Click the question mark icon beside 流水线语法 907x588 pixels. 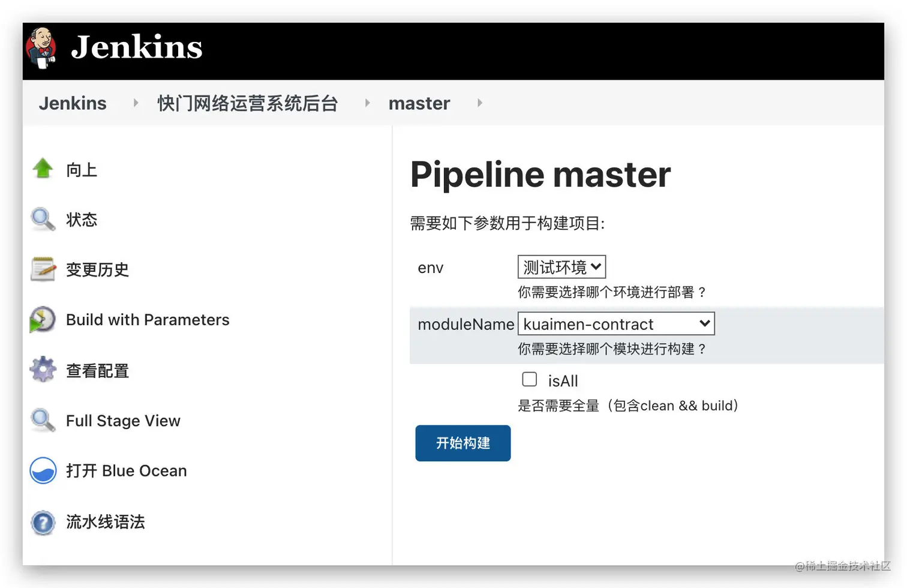click(43, 522)
